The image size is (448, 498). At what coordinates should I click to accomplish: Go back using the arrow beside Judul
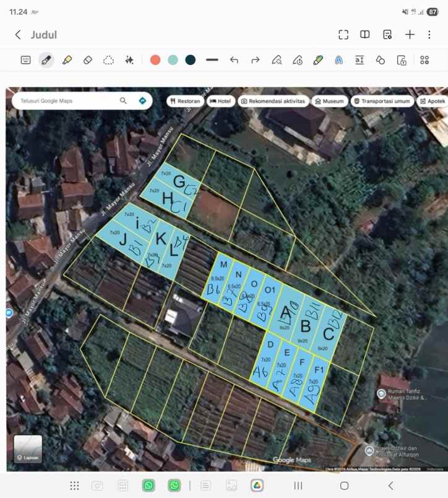(18, 35)
